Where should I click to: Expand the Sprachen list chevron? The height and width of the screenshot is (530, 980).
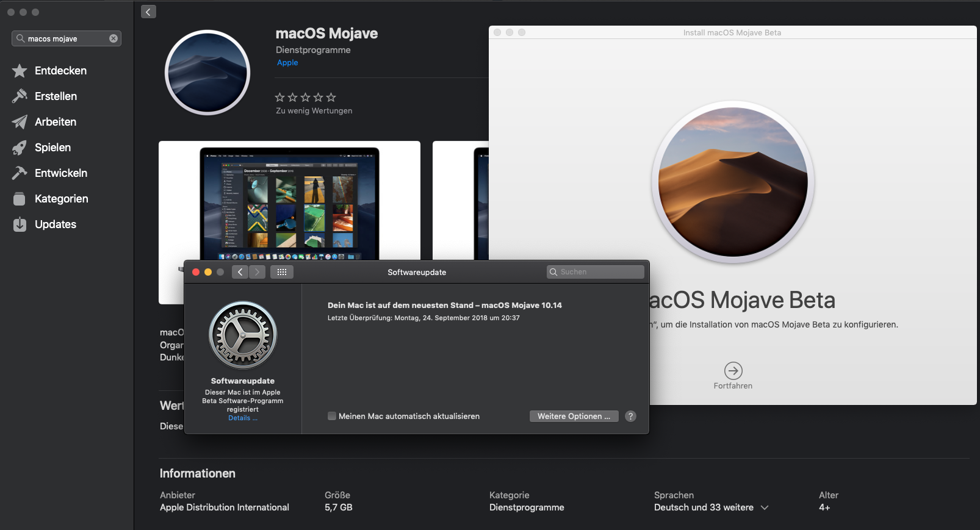point(765,507)
